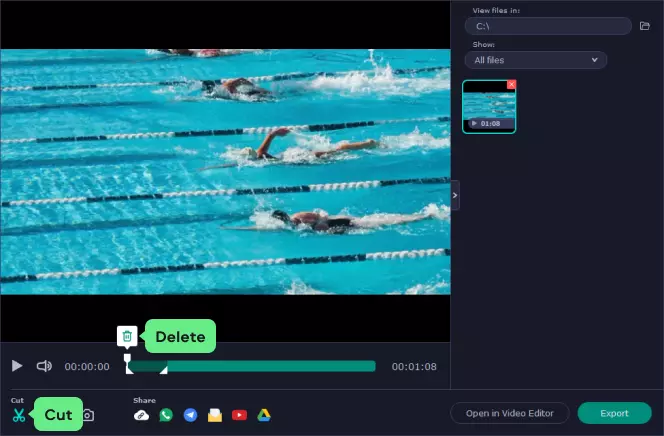Click the 00:01:08 total duration
This screenshot has width=664, height=436.
pyautogui.click(x=414, y=367)
